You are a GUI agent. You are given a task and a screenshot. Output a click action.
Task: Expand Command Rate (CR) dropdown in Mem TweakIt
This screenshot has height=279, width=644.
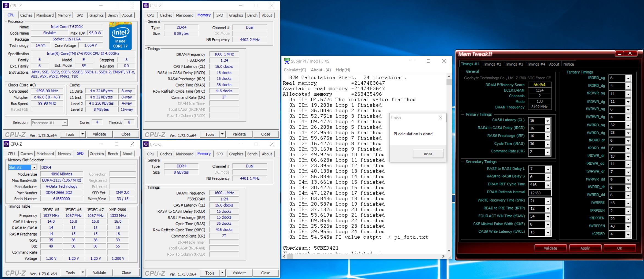coord(547,152)
